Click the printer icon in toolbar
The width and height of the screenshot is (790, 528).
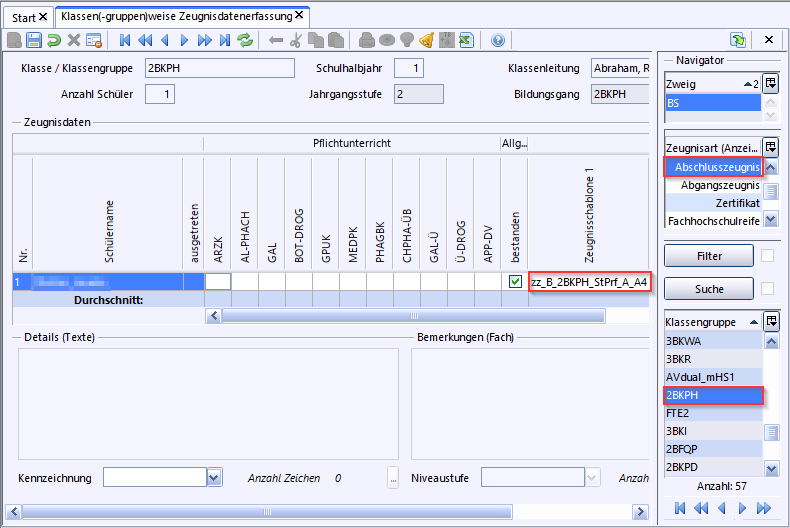tap(367, 40)
